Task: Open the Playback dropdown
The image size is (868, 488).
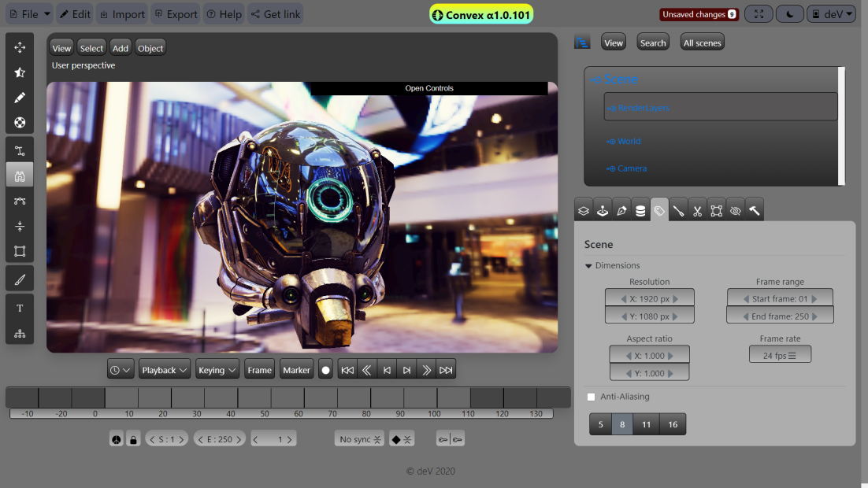Action: tap(165, 370)
